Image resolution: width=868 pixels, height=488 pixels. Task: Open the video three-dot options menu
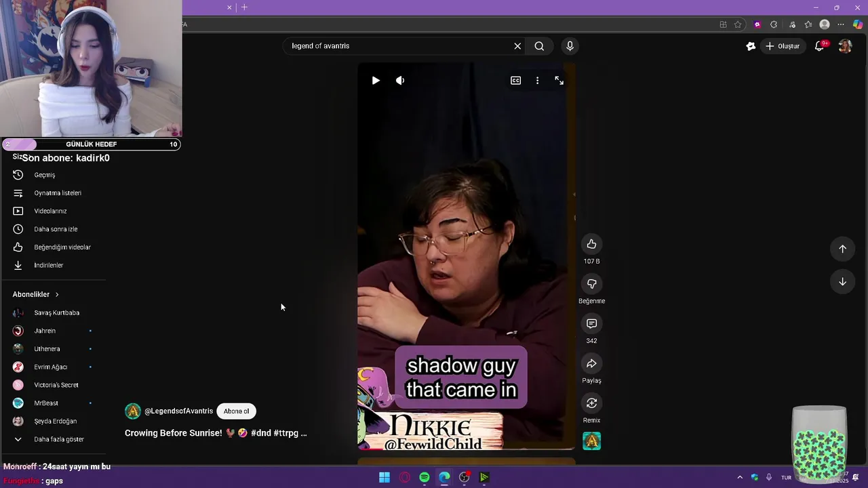point(538,80)
